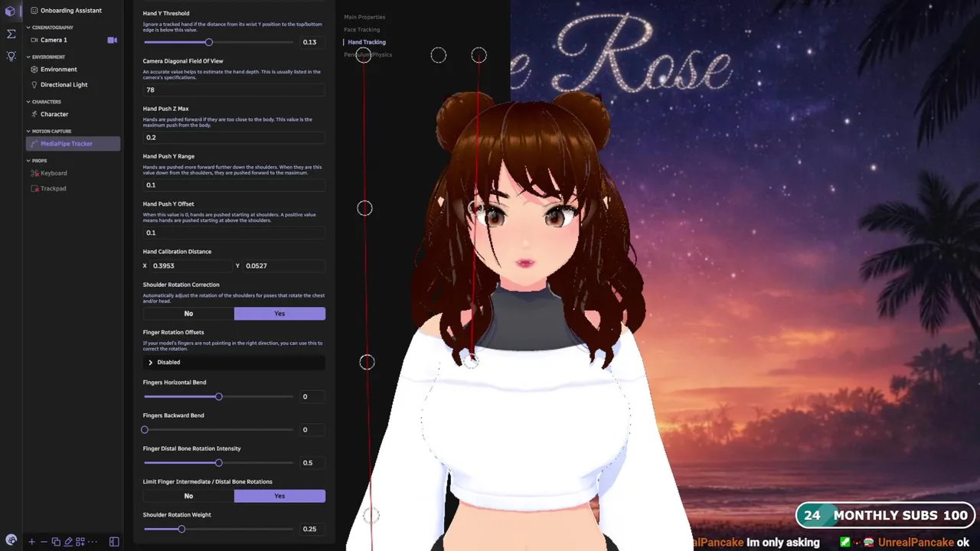Image resolution: width=980 pixels, height=551 pixels.
Task: Open the three-dots more options icon
Action: click(93, 542)
